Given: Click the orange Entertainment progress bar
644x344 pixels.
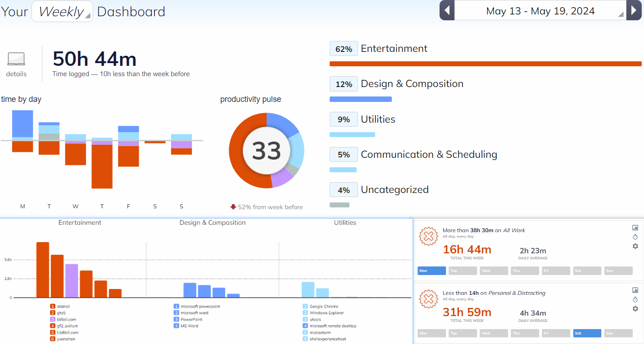Looking at the screenshot, I should 485,64.
